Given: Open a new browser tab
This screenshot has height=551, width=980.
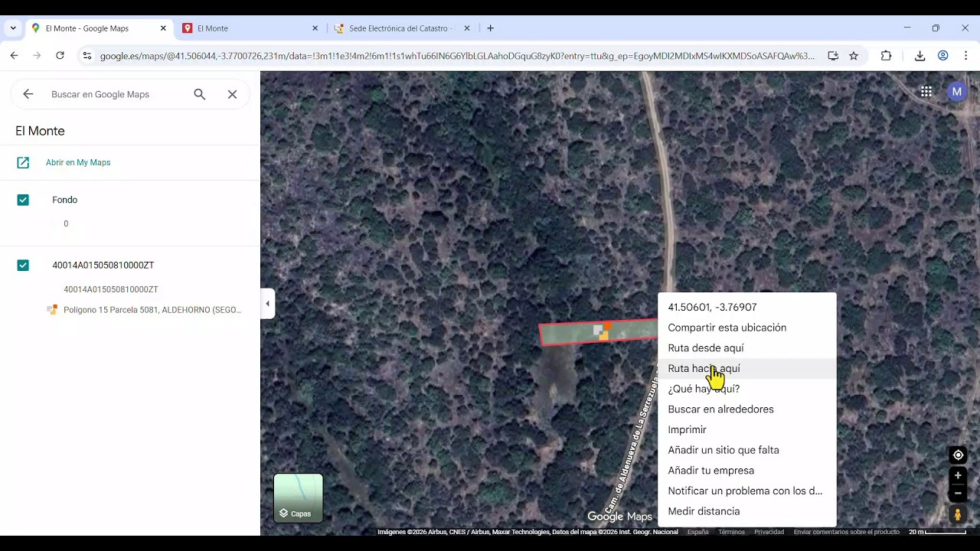Looking at the screenshot, I should pos(490,28).
